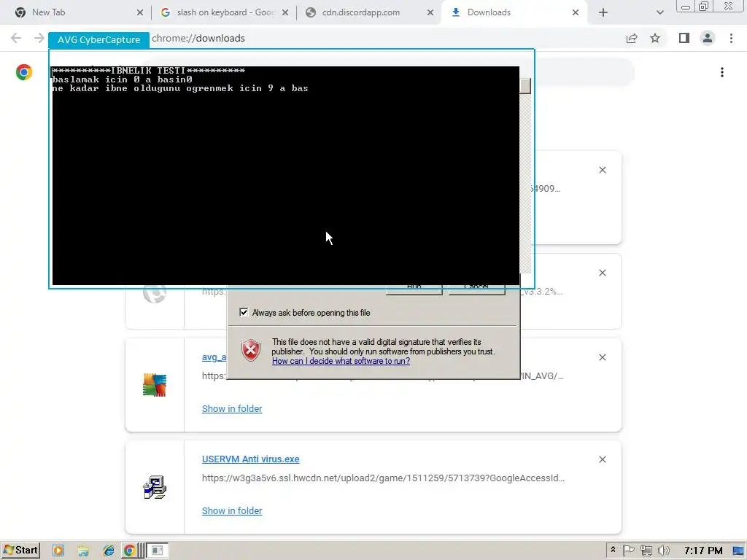The height and width of the screenshot is (560, 747).
Task: Click Cancel in the security warning dialog
Action: coord(476,287)
